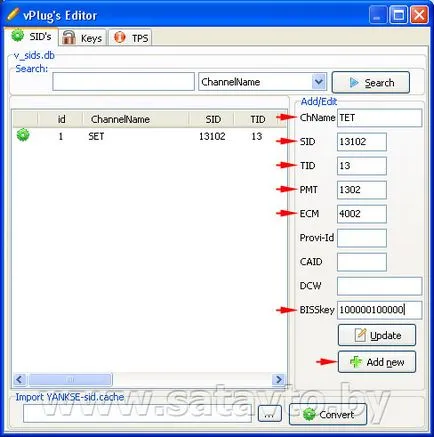Switch to the Keys tab

pos(83,37)
